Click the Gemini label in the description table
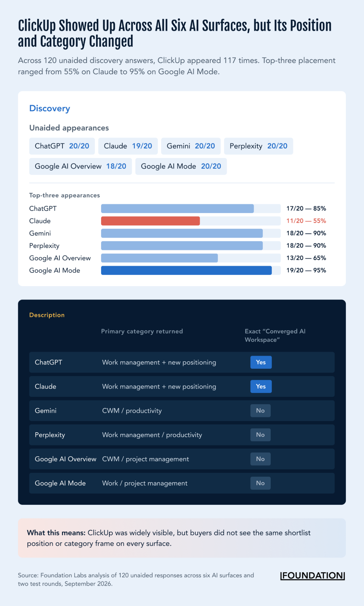 46,411
